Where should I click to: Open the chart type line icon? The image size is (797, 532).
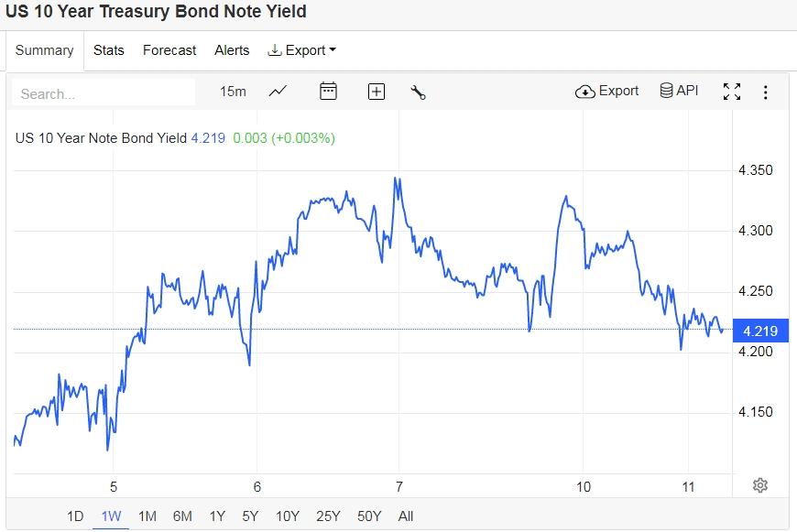[278, 92]
